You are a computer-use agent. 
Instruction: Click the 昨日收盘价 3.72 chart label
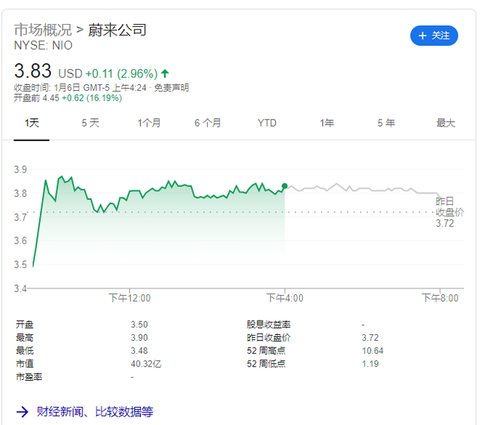449,212
